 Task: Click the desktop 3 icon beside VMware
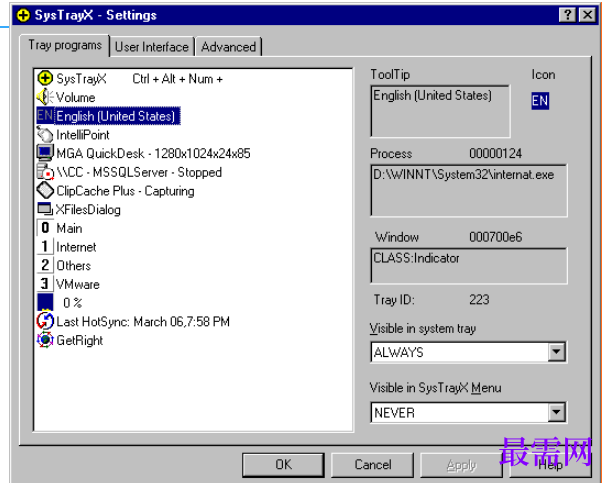pyautogui.click(x=45, y=284)
